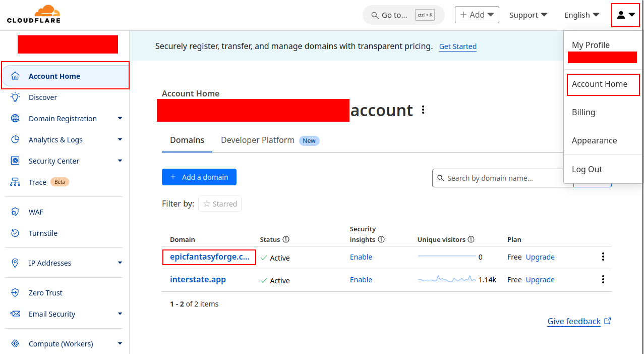Select My Profile from user menu
644x354 pixels.
pos(591,45)
